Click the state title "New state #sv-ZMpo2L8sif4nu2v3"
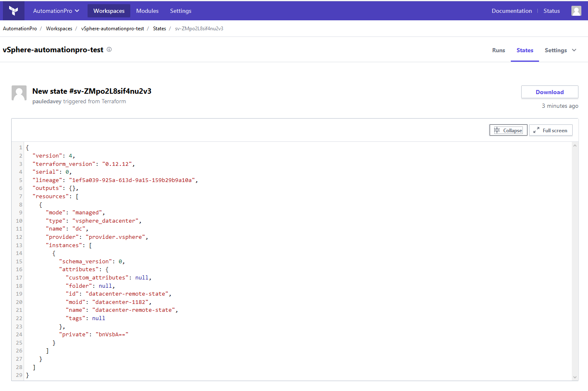 click(92, 91)
